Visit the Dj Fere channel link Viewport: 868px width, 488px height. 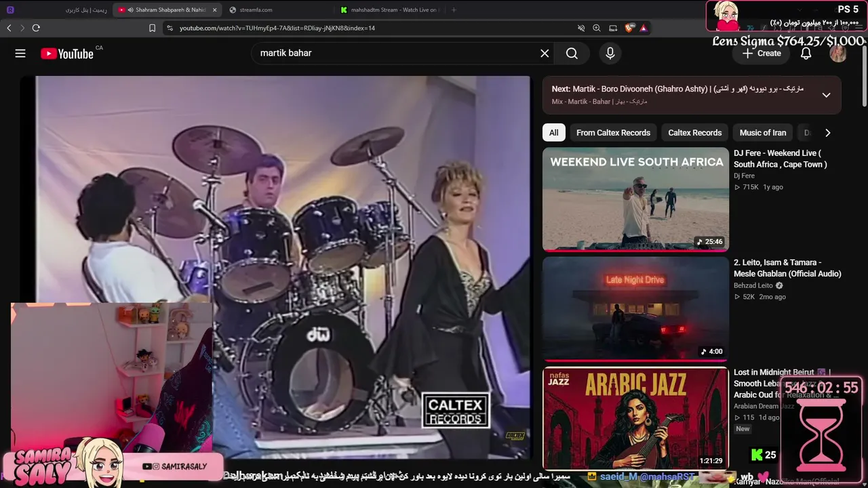click(744, 176)
